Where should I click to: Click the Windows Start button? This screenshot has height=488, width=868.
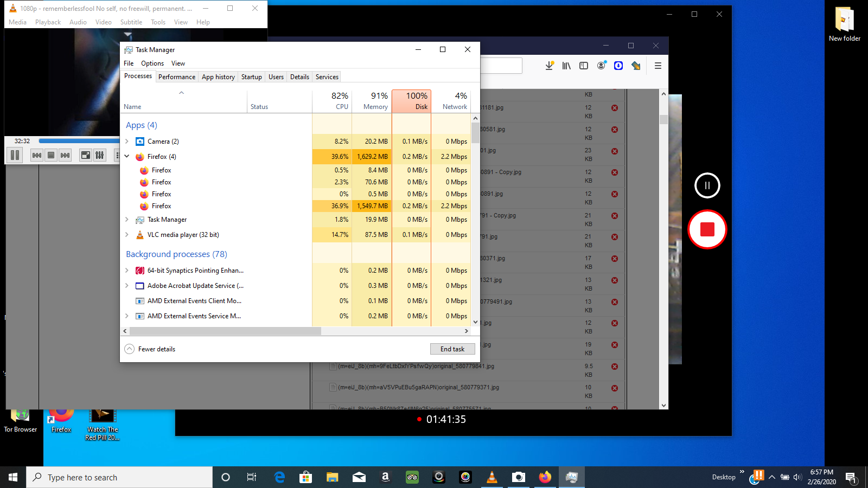coord(13,477)
